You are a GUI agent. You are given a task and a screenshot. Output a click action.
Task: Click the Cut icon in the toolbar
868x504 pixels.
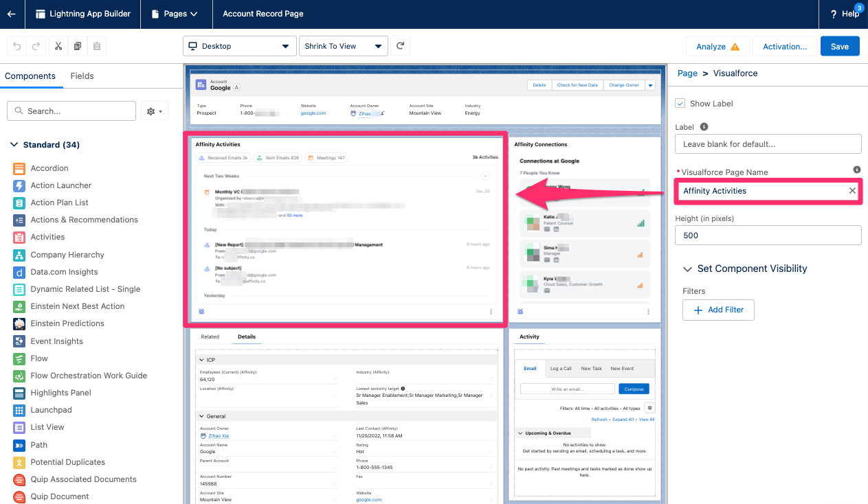pyautogui.click(x=58, y=46)
